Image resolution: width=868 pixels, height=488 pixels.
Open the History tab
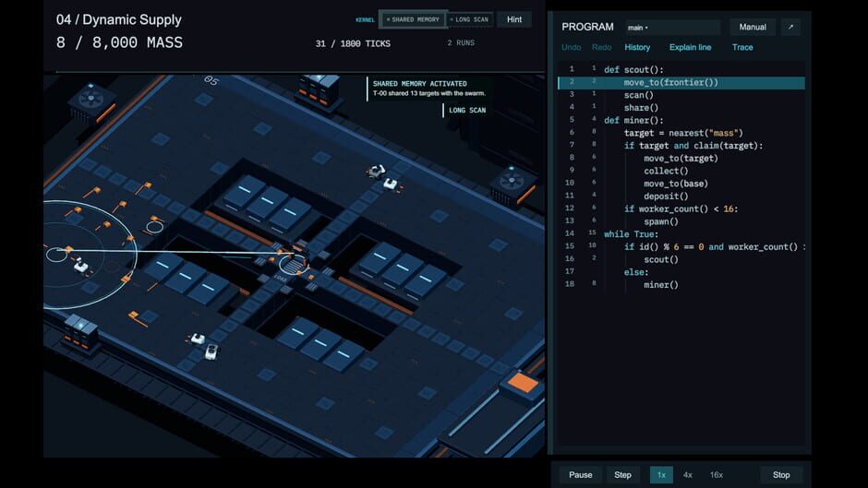[x=637, y=48]
